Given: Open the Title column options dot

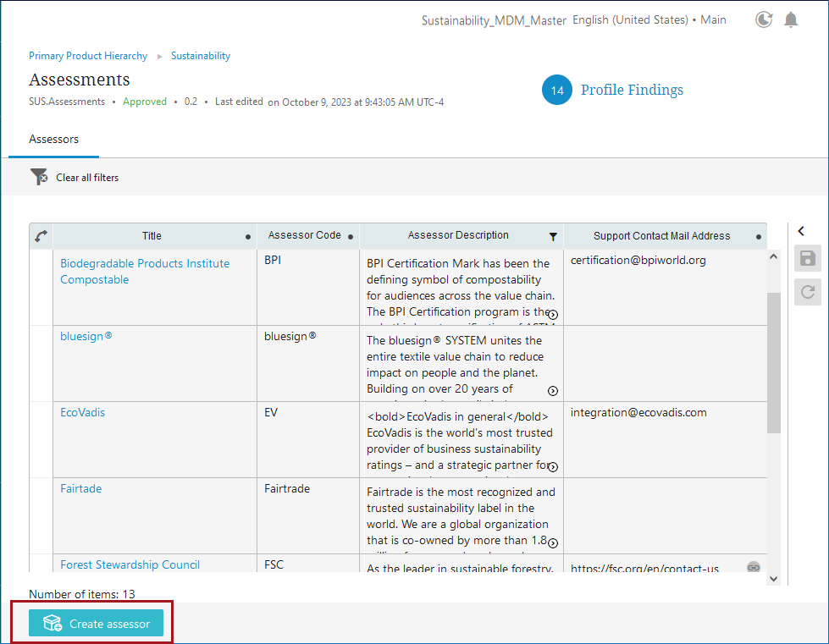Looking at the screenshot, I should click(248, 237).
